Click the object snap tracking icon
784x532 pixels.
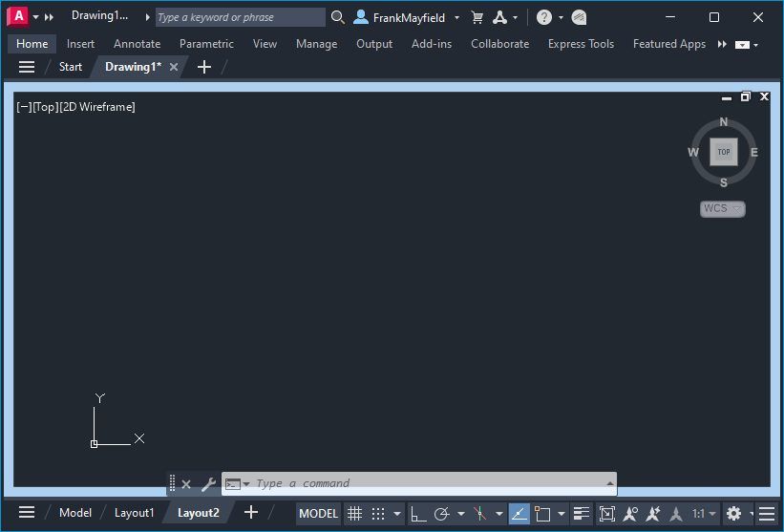coord(519,514)
